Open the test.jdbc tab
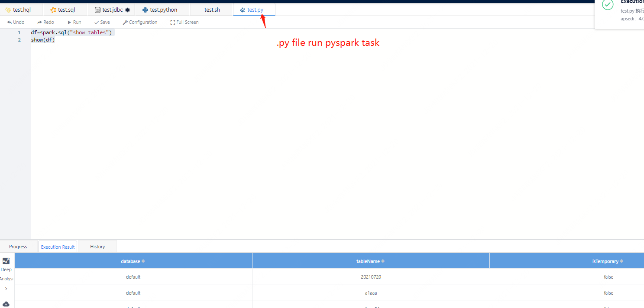Image resolution: width=644 pixels, height=308 pixels. tap(112, 10)
